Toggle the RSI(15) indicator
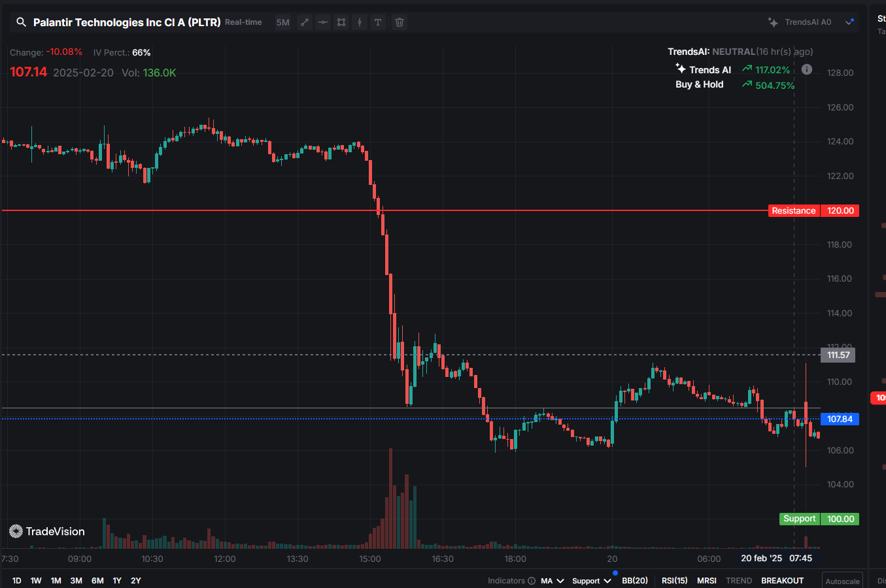 (674, 581)
